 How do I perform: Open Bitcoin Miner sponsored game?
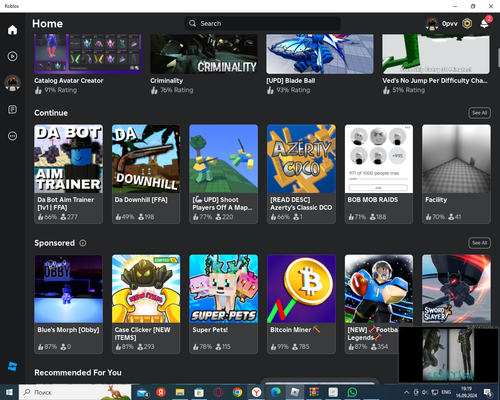pos(301,304)
